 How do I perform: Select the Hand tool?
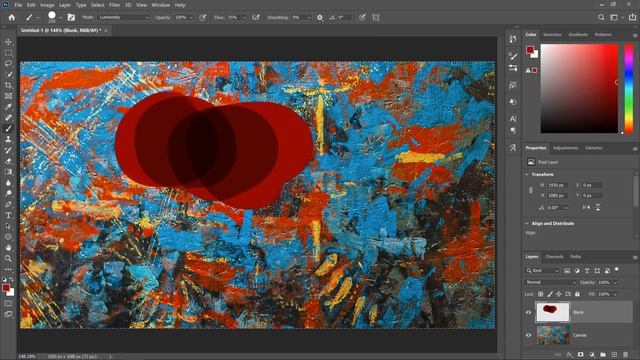pos(8,247)
